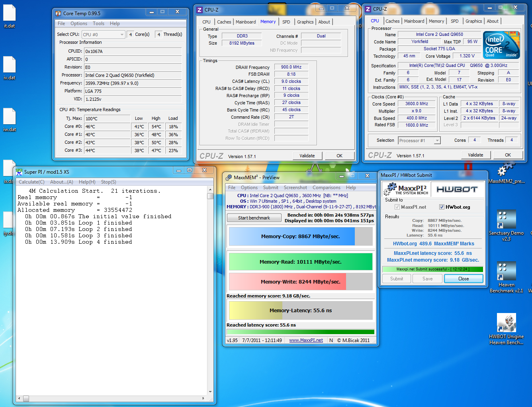The image size is (532, 407).
Task: Click the CAS# Latency 9.0 clocks value
Action: click(x=291, y=81)
